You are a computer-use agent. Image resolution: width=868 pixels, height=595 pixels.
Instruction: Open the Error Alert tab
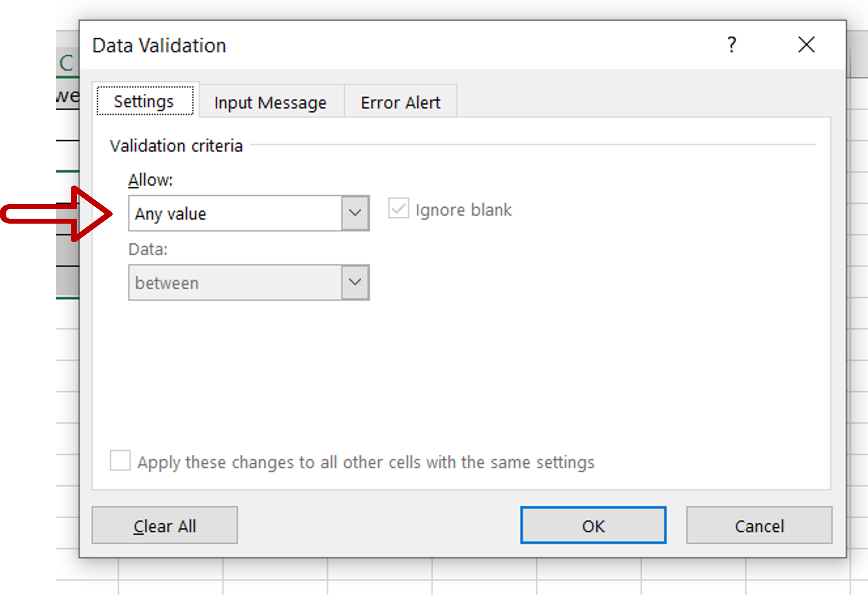coord(401,103)
